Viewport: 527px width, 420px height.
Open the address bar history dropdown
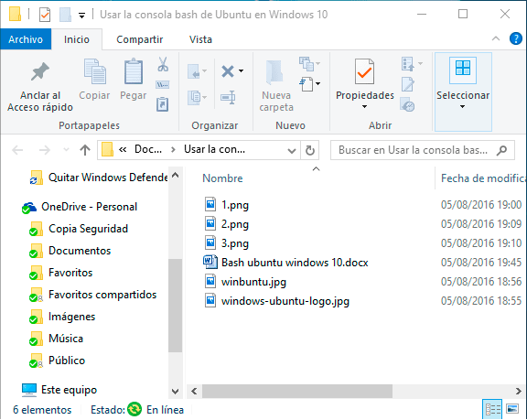292,151
